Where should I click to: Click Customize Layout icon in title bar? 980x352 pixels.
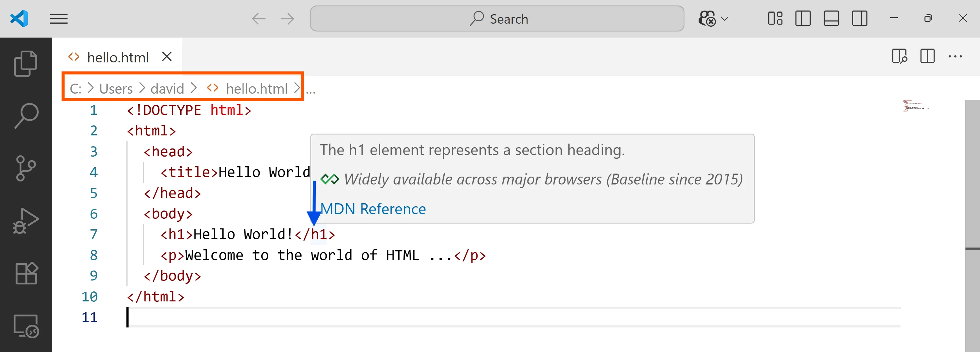[775, 18]
